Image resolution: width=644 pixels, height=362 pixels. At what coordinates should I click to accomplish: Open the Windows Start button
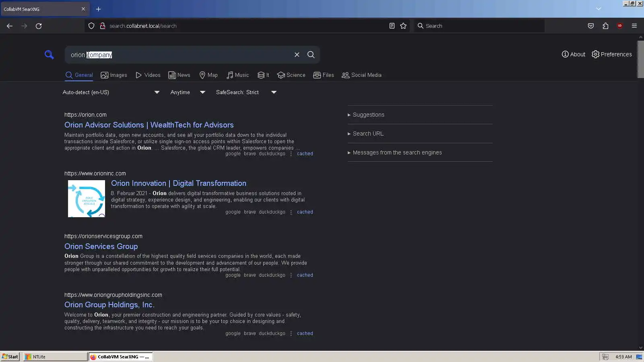pyautogui.click(x=10, y=357)
